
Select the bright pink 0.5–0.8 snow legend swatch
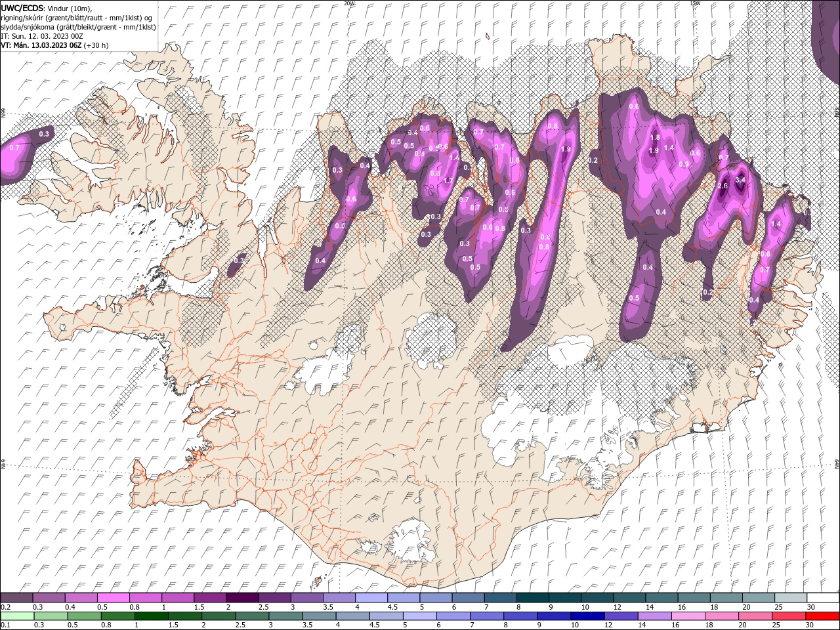114,598
